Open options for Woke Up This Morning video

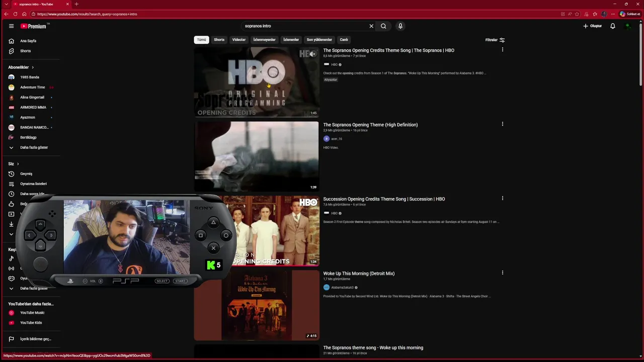click(x=502, y=273)
